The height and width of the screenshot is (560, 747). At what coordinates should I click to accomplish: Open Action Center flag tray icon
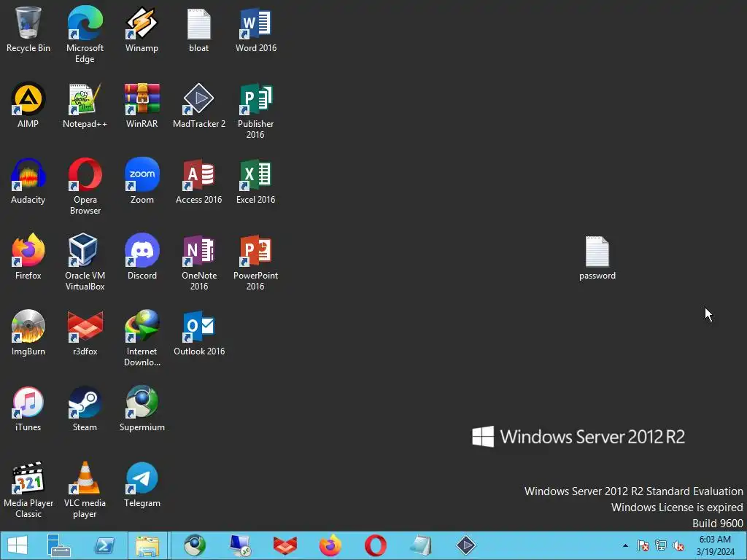[x=643, y=545]
